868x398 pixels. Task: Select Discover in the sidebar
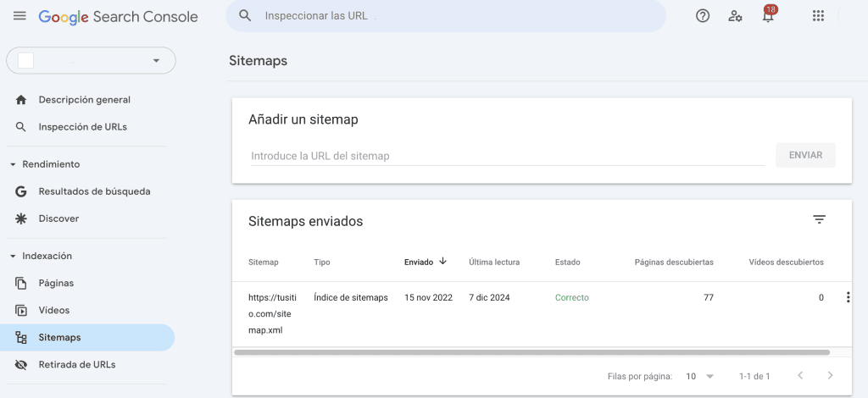click(58, 218)
